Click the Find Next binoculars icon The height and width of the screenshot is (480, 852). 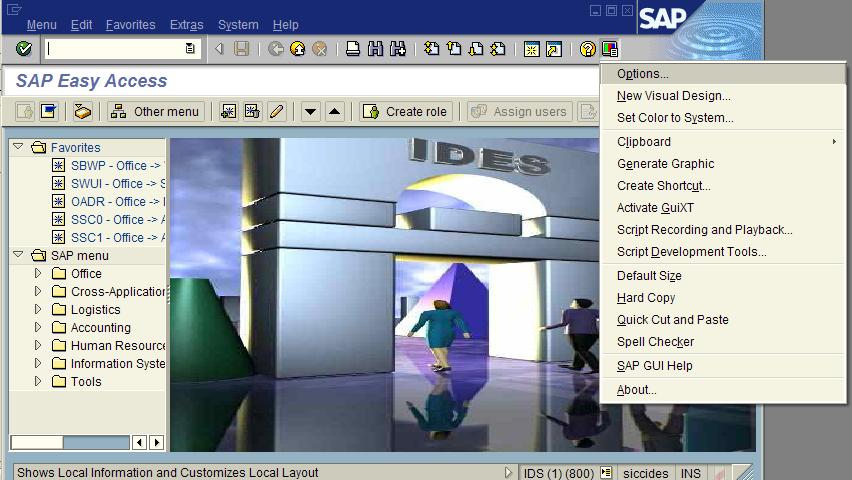[x=398, y=49]
